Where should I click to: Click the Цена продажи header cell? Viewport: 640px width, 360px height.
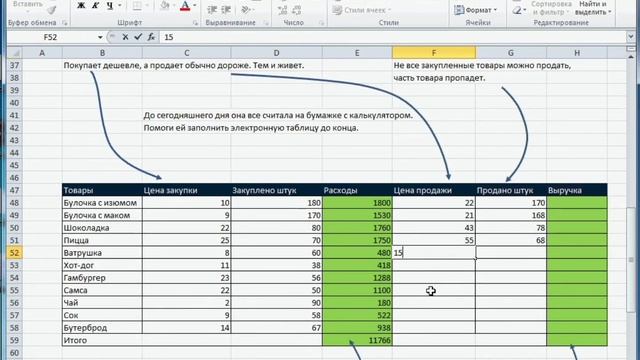(434, 190)
